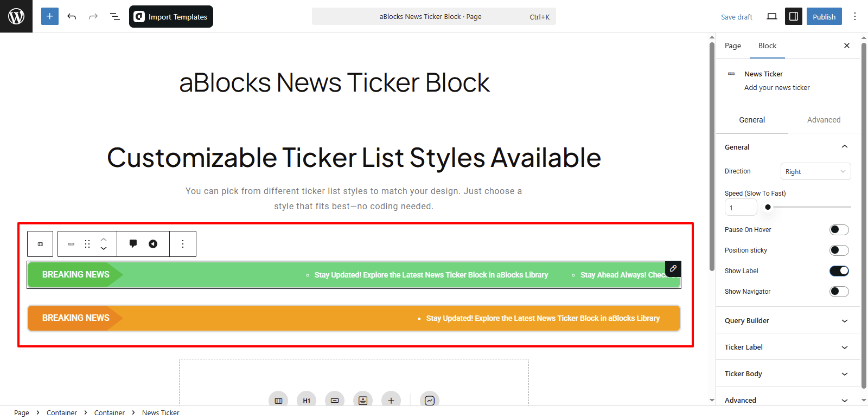Open the block inserter plus button

tap(50, 16)
